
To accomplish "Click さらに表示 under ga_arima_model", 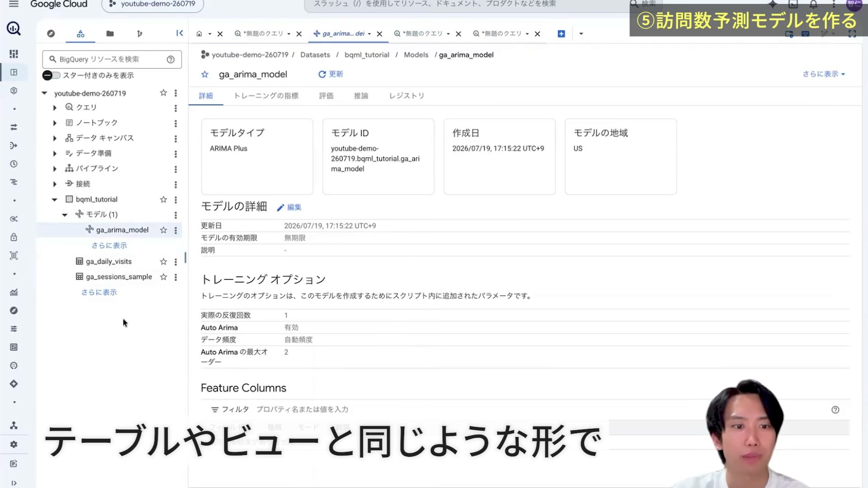I will (x=109, y=245).
